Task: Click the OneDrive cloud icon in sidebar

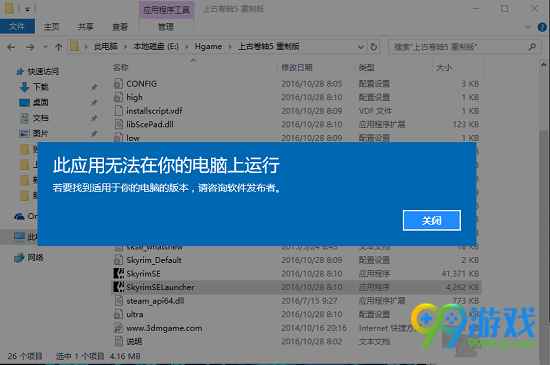Action: [x=19, y=216]
